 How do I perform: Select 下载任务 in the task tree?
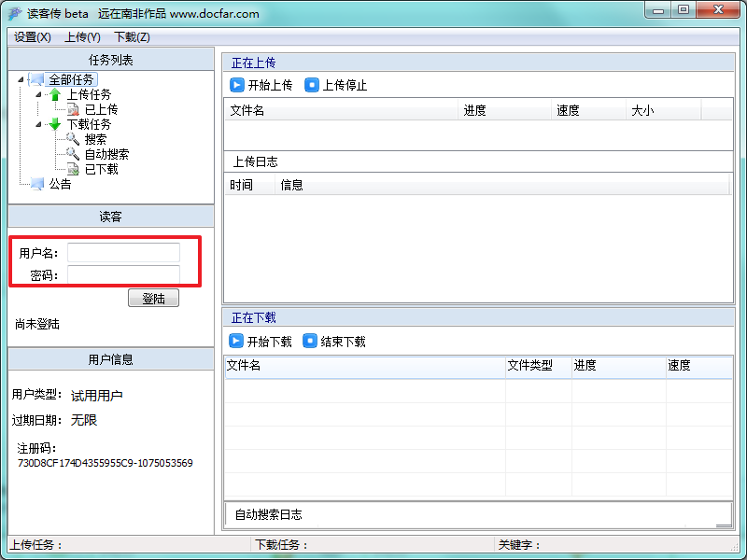tap(89, 124)
